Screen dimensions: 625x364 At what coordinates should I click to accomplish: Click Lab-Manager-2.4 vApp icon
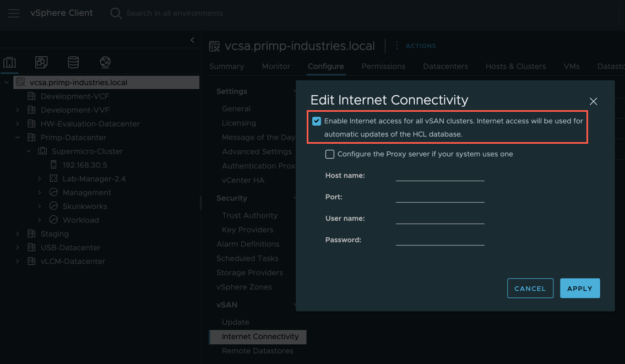pos(53,178)
